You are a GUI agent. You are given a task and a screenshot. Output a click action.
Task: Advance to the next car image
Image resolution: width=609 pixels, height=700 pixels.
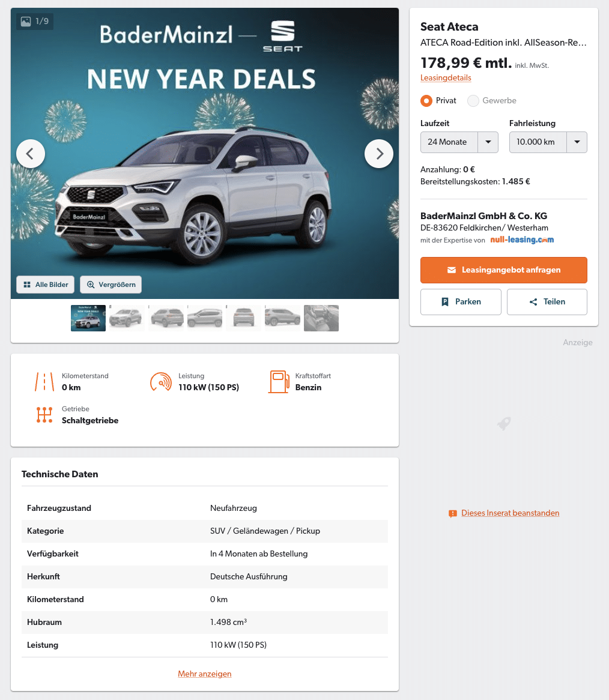[x=378, y=154]
